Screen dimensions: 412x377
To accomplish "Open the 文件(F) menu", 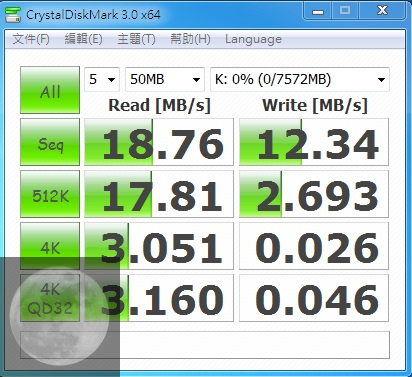I will click(31, 39).
